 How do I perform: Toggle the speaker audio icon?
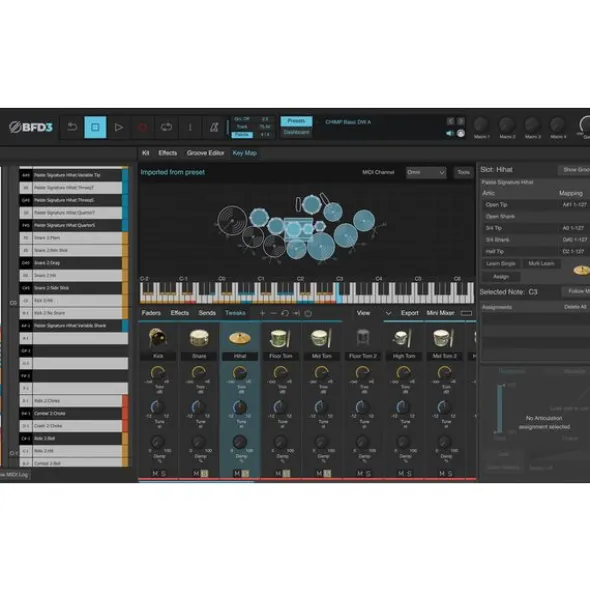click(450, 133)
